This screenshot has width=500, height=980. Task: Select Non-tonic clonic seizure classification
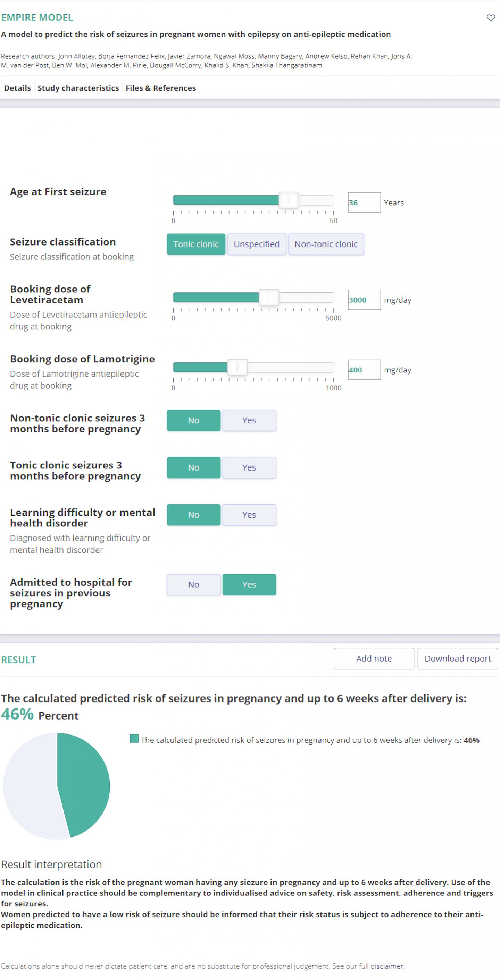[x=326, y=244]
